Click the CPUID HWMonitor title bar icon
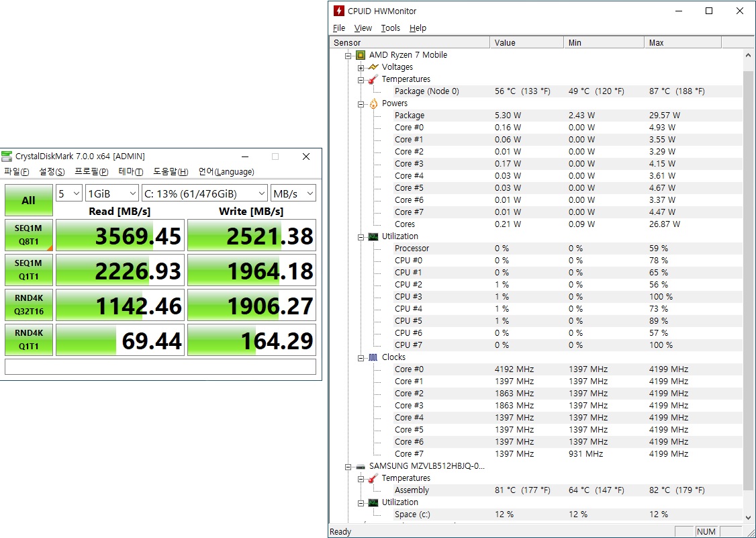This screenshot has width=756, height=538. (x=339, y=11)
